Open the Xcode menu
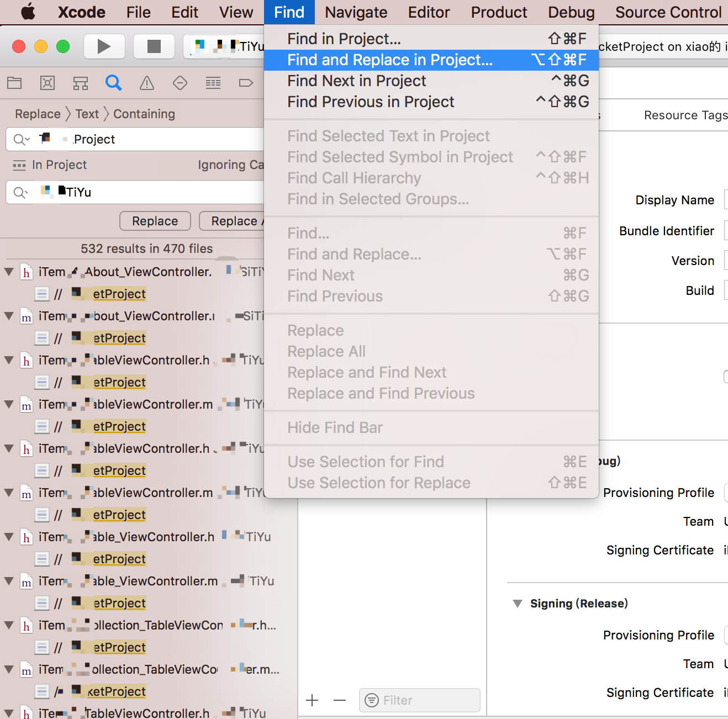 pos(82,12)
